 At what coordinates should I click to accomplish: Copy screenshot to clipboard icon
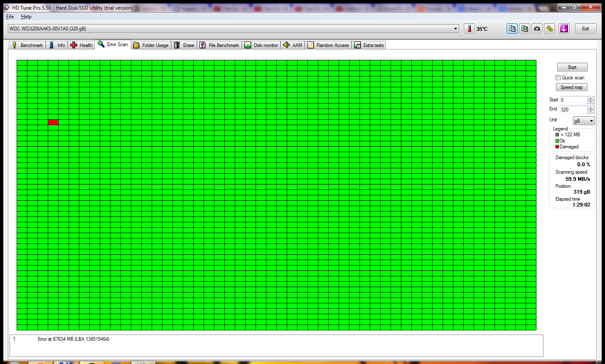[524, 29]
